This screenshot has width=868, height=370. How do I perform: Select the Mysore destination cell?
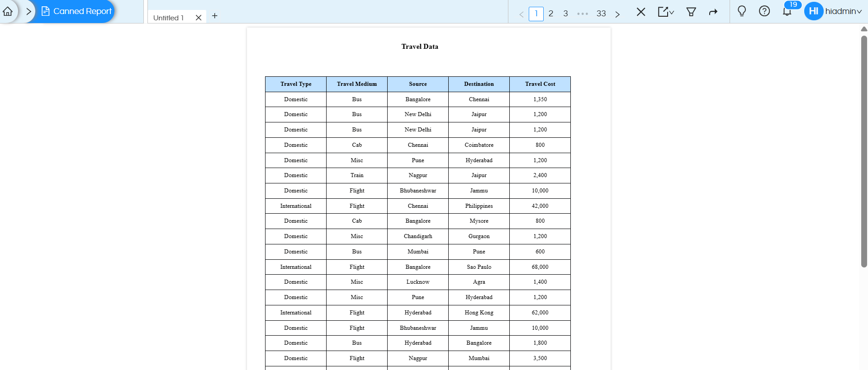(x=479, y=221)
